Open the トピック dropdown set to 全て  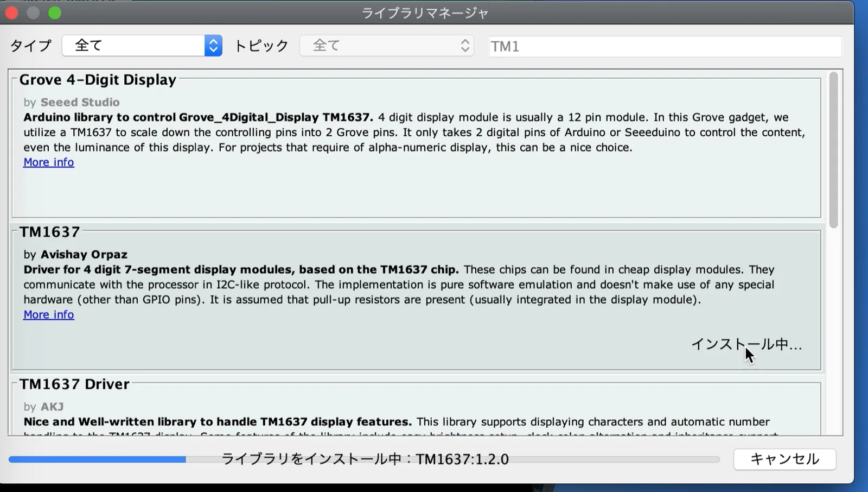(x=387, y=46)
